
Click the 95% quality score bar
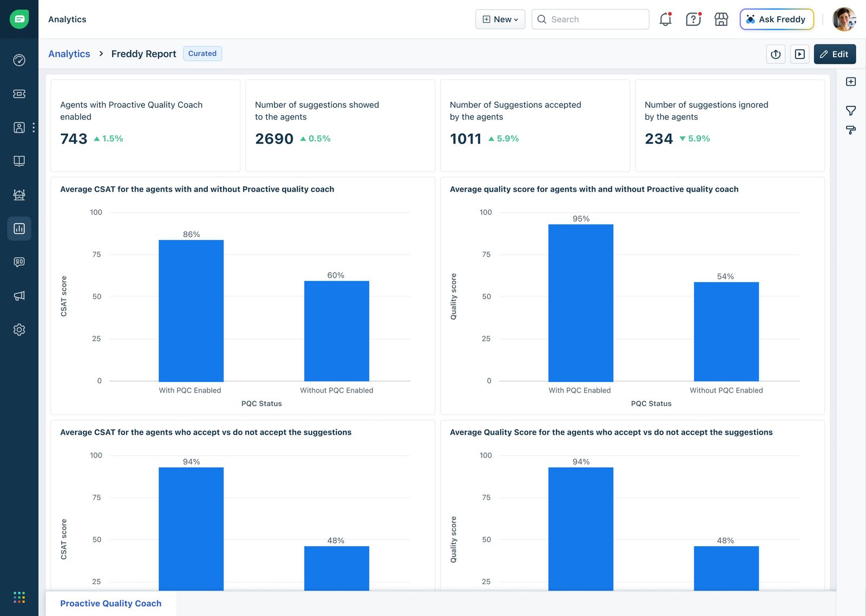(x=581, y=303)
